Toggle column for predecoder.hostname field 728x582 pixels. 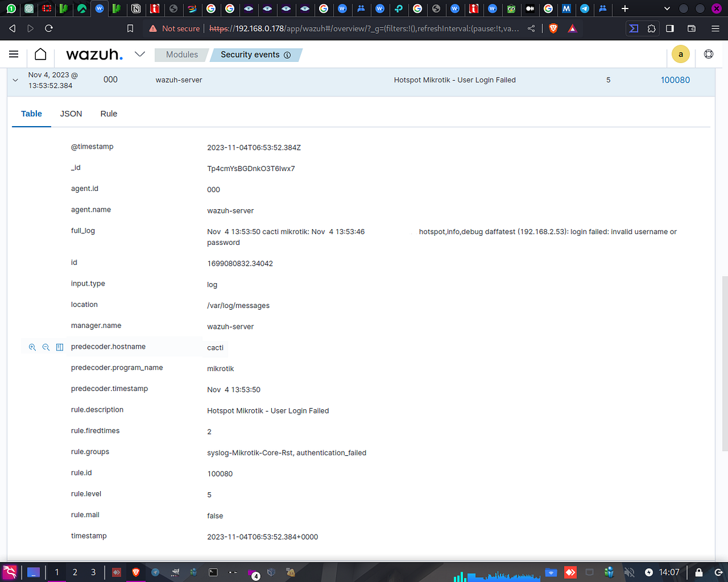point(59,347)
